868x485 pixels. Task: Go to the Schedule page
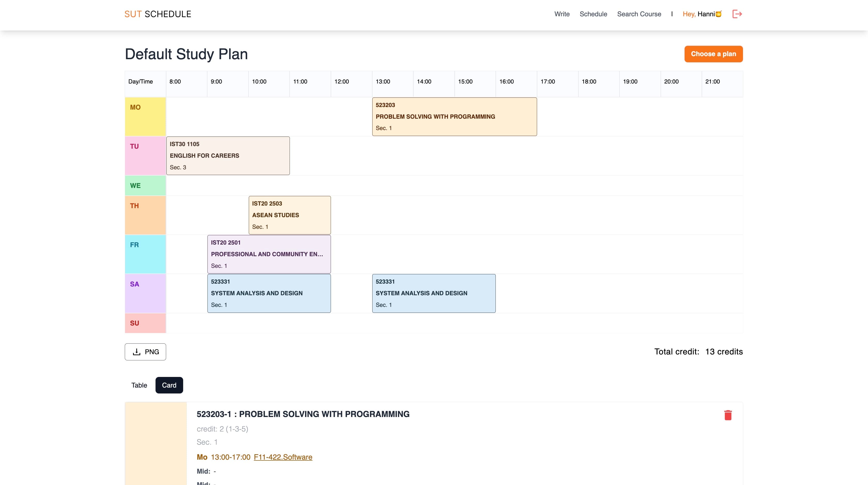593,14
